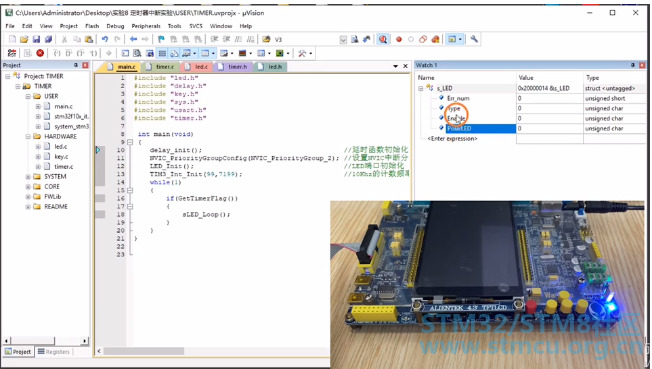Toggle auto-hide pin on Watch 1 panel
Viewport: 652px width, 369px height.
[632, 65]
